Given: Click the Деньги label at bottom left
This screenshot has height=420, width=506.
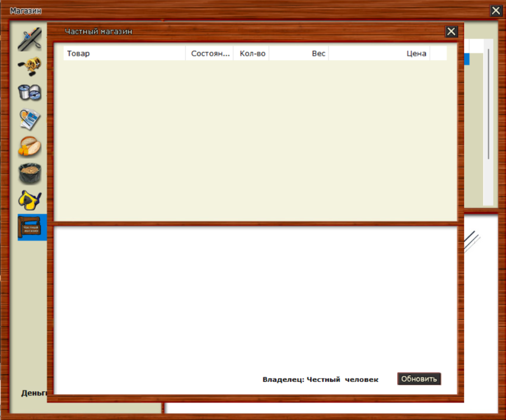Looking at the screenshot, I should (x=34, y=393).
